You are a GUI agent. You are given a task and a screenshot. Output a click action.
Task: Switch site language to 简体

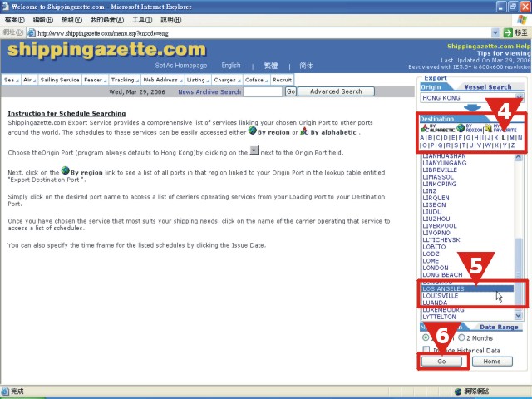coord(306,66)
